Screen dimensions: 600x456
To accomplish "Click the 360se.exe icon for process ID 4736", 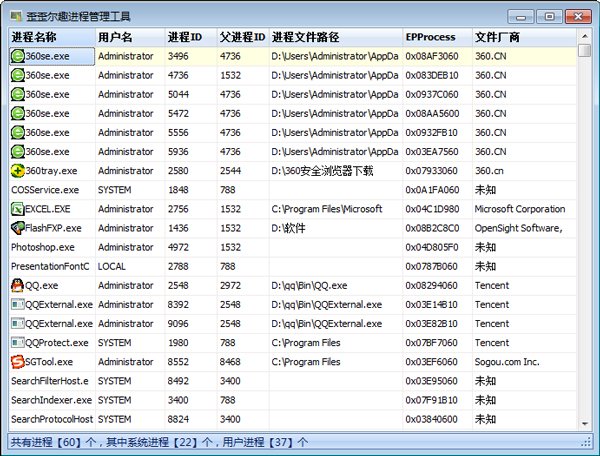I will [18, 75].
